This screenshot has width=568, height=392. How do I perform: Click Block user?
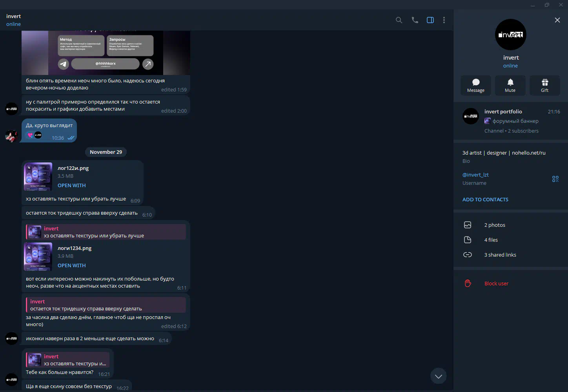pos(496,283)
